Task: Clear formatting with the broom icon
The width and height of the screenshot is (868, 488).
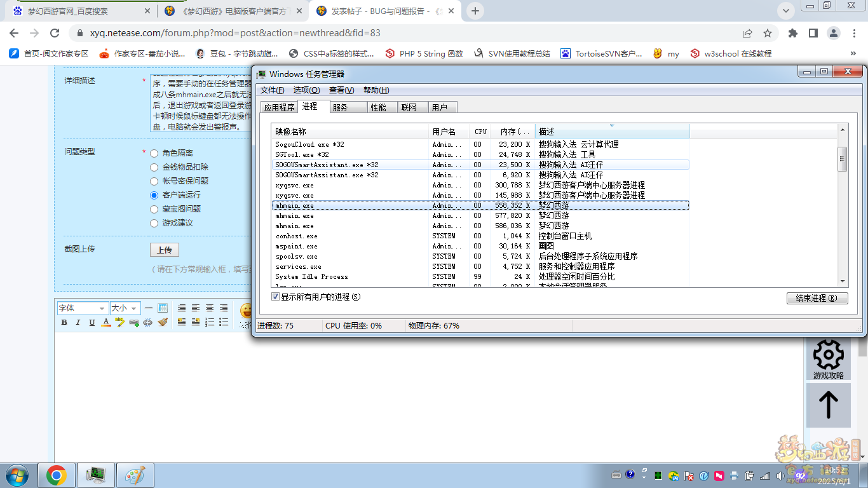Action: point(163,322)
